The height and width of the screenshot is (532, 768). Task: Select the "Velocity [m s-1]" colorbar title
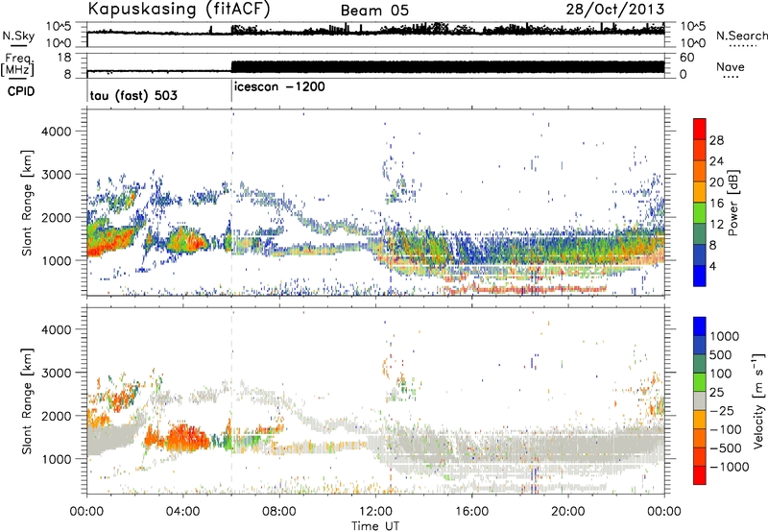click(759, 400)
